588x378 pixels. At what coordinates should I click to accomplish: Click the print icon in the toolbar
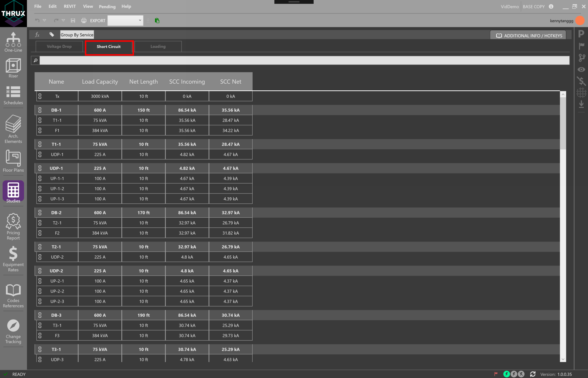click(x=84, y=20)
